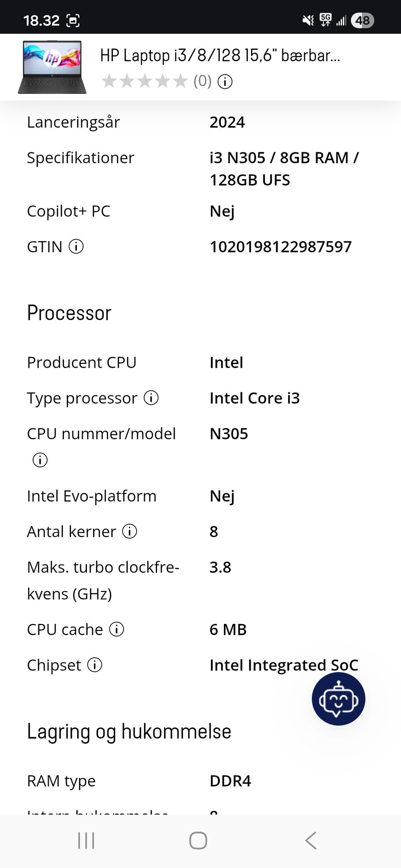
Task: Tap the Processor section heading
Action: tap(69, 313)
